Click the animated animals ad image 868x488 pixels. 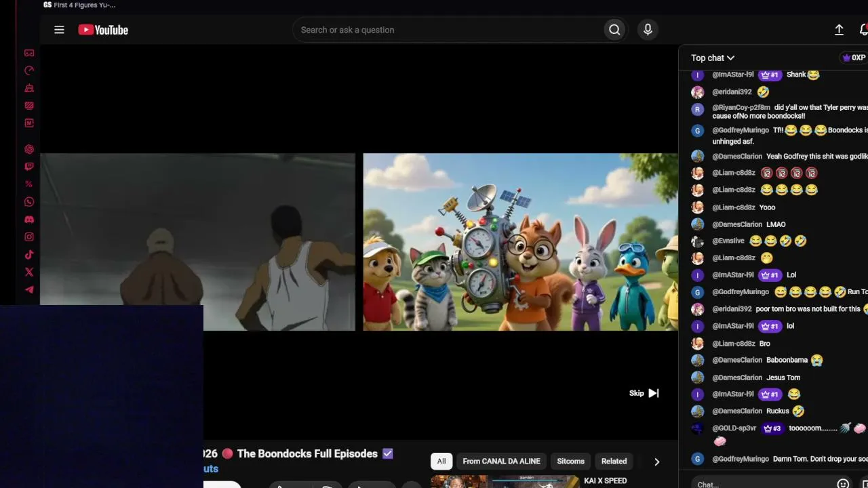click(x=520, y=242)
